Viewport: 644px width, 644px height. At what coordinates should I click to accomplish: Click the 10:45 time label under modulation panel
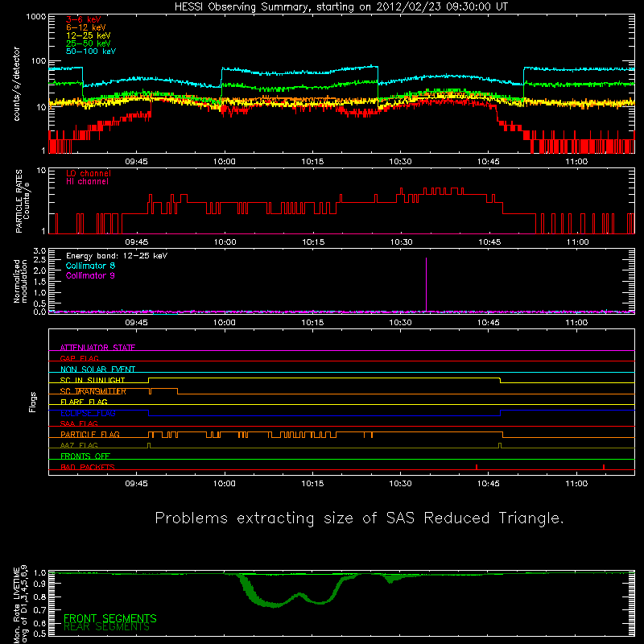489,323
